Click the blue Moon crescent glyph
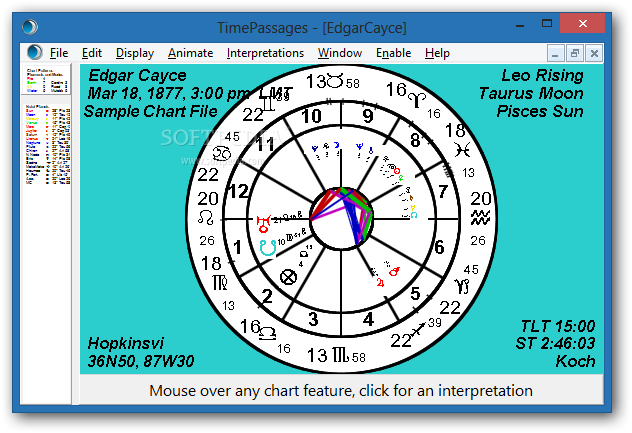The width and height of the screenshot is (632, 433). [x=337, y=145]
